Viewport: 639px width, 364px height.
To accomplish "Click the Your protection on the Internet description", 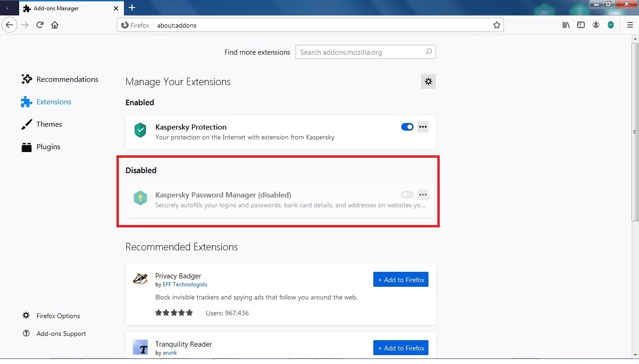I will click(245, 138).
